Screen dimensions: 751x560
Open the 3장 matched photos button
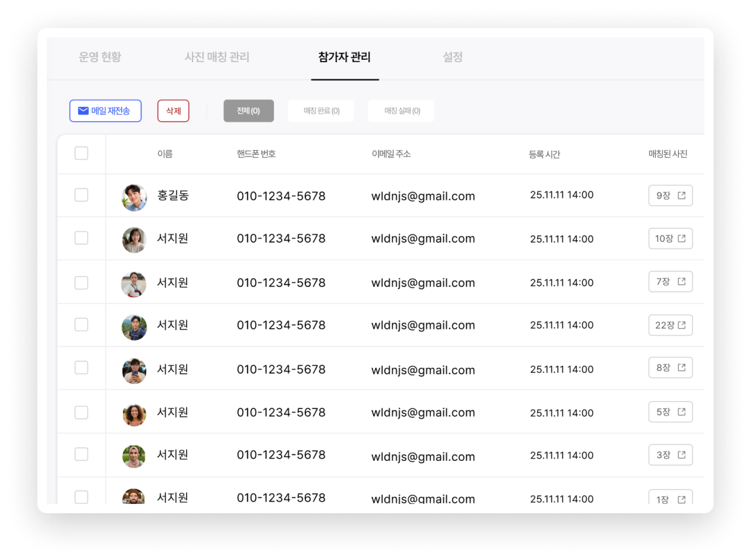click(671, 455)
